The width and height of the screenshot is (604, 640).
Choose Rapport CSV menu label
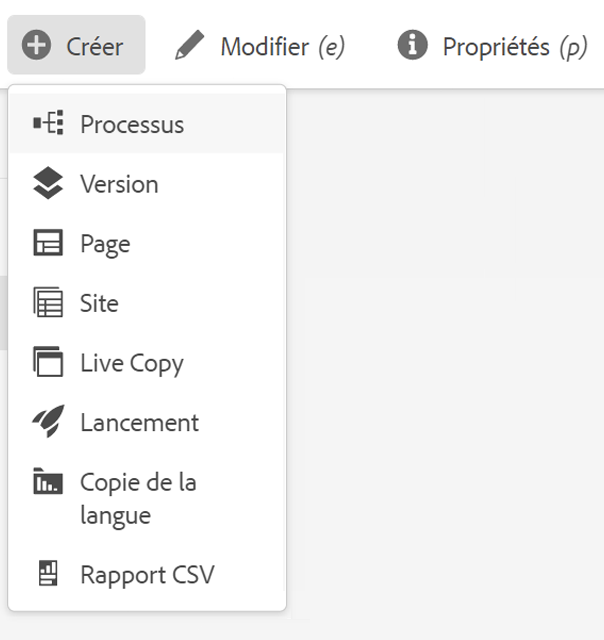click(147, 575)
